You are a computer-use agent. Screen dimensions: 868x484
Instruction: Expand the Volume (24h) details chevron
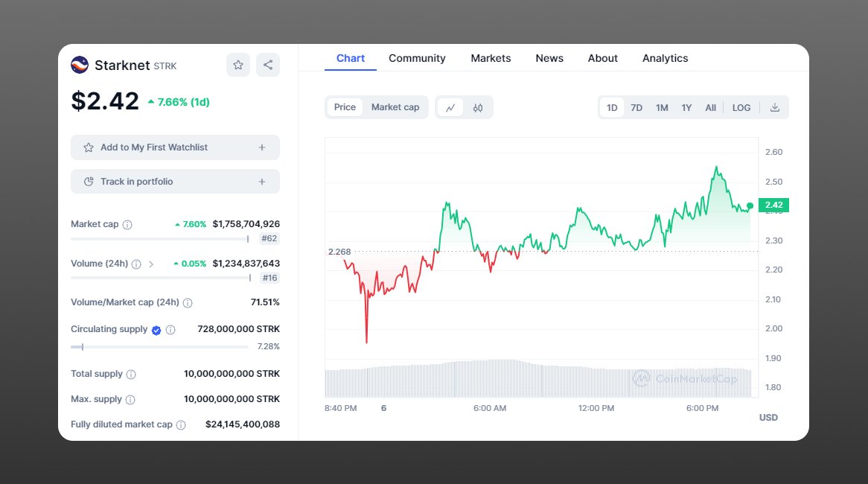[150, 264]
